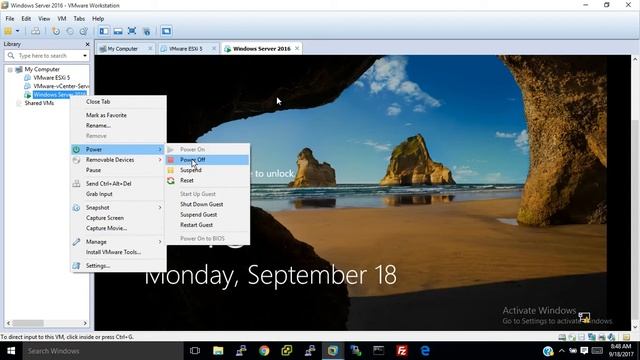
Task: Close the Library panel
Action: 87,44
